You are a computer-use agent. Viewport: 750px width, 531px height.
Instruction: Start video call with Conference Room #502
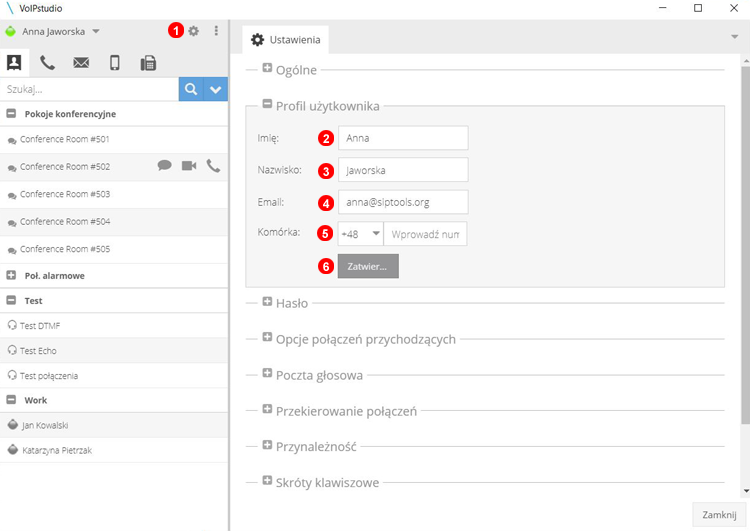189,166
